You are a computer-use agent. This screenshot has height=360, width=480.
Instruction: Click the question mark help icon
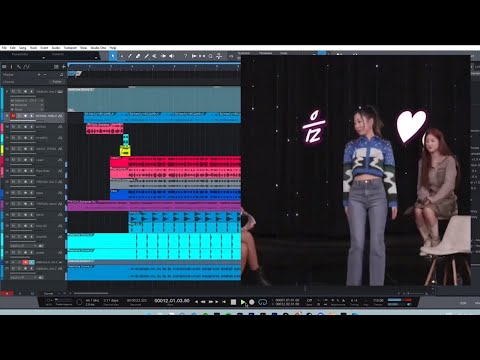pyautogui.click(x=185, y=56)
